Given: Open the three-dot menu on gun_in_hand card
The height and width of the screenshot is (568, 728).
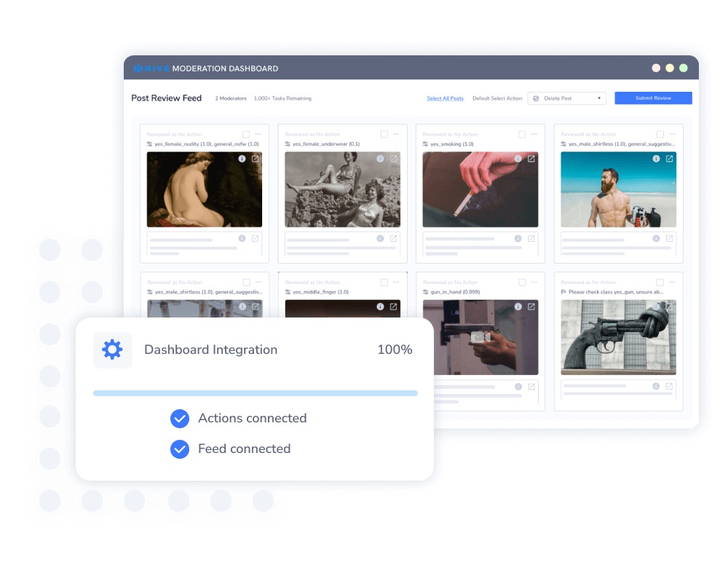Looking at the screenshot, I should coord(534,283).
